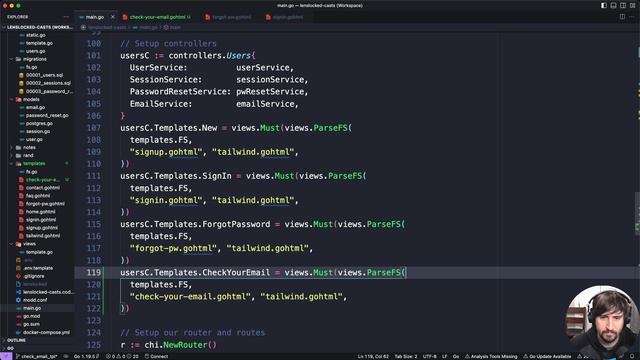Image resolution: width=640 pixels, height=360 pixels.
Task: Click Go 1.19.5 version status
Action: click(86, 356)
